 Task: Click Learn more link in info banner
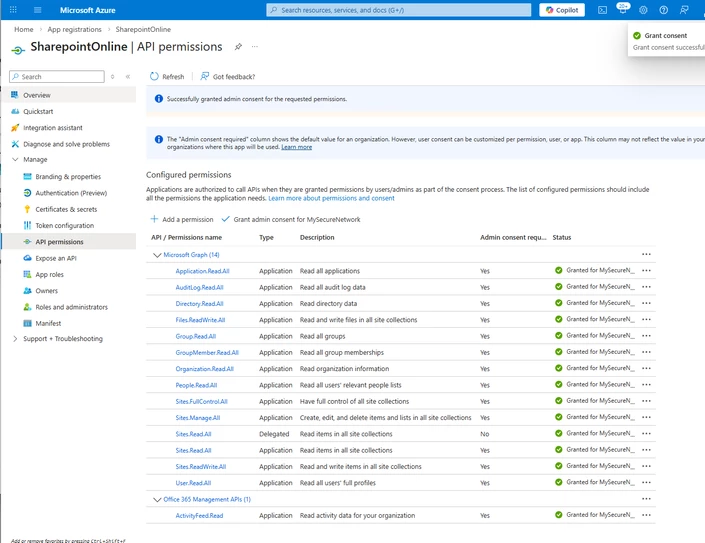296,147
